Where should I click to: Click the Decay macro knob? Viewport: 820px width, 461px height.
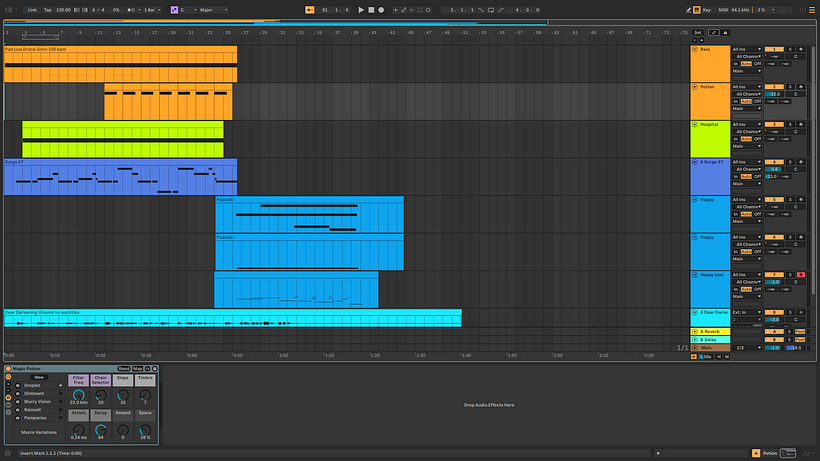click(x=100, y=430)
